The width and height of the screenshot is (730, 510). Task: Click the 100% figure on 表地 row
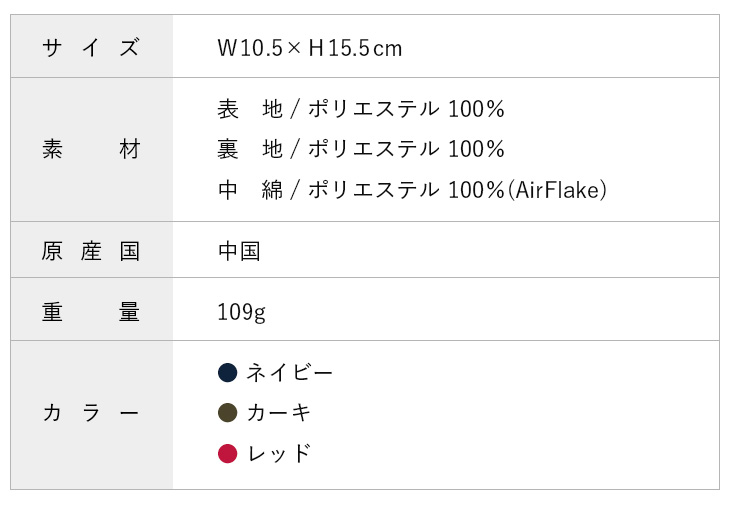pos(476,109)
